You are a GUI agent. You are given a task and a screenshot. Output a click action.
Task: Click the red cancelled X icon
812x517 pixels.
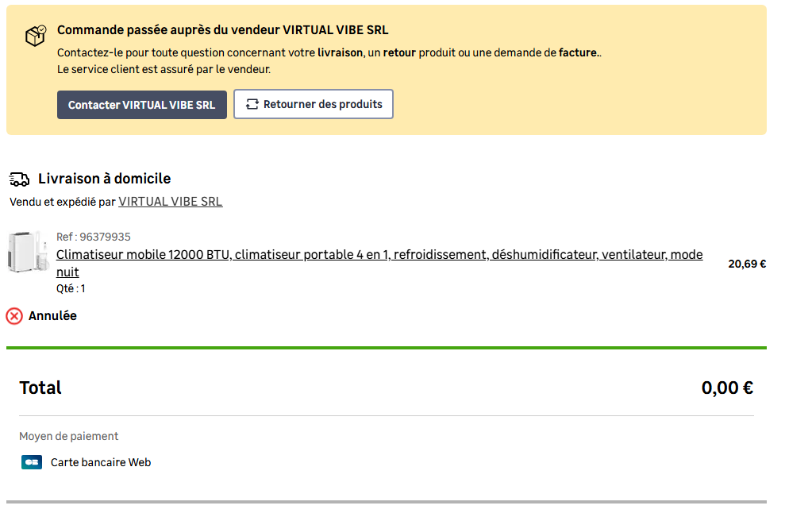coord(14,316)
